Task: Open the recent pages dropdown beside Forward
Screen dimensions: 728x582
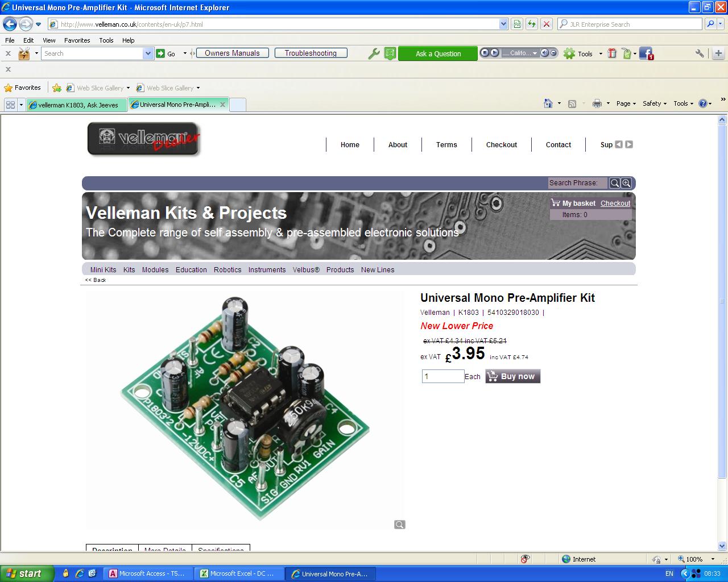Action: [x=38, y=24]
